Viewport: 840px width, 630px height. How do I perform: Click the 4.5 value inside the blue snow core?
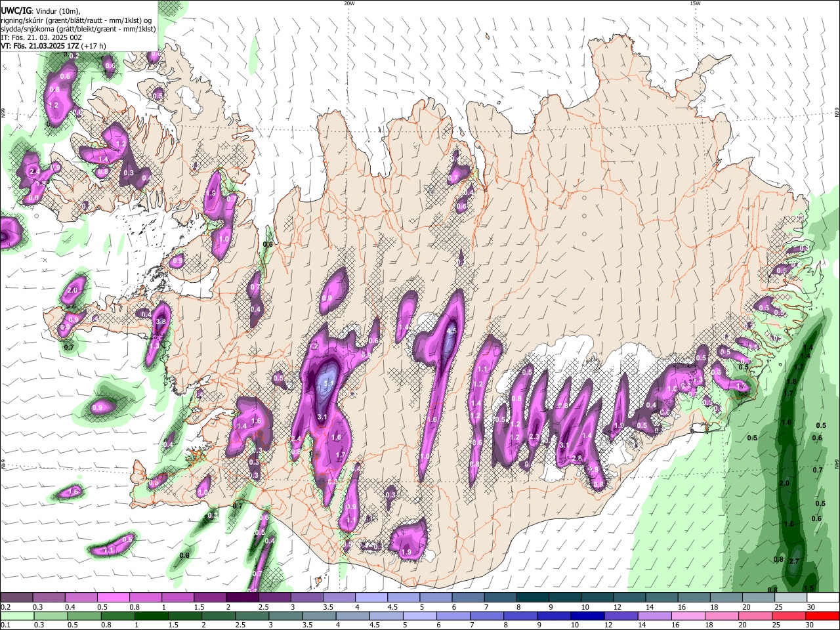451,331
